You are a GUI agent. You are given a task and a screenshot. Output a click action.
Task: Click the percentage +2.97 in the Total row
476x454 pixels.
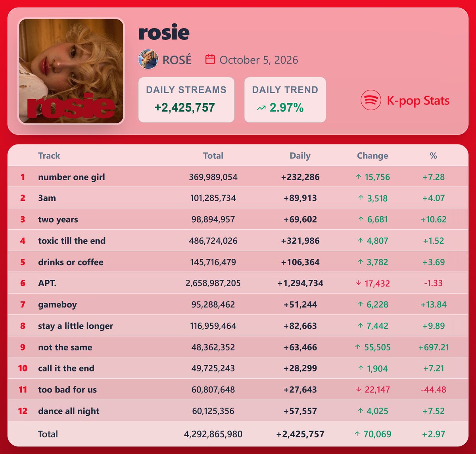434,434
